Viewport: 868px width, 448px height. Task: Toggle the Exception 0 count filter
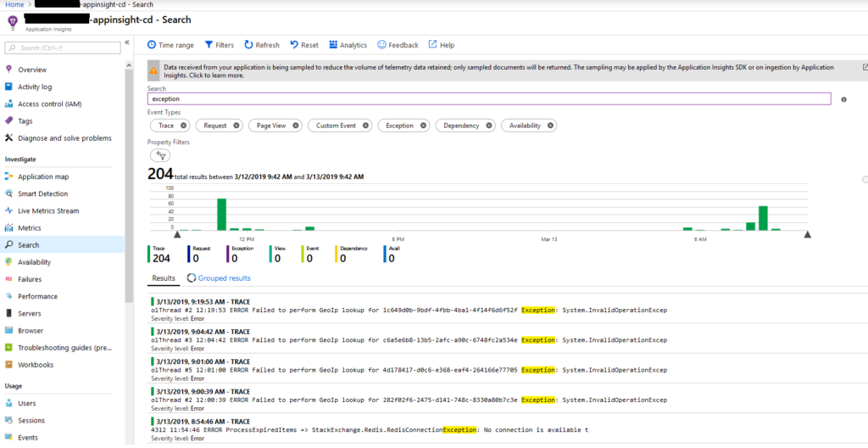[240, 254]
